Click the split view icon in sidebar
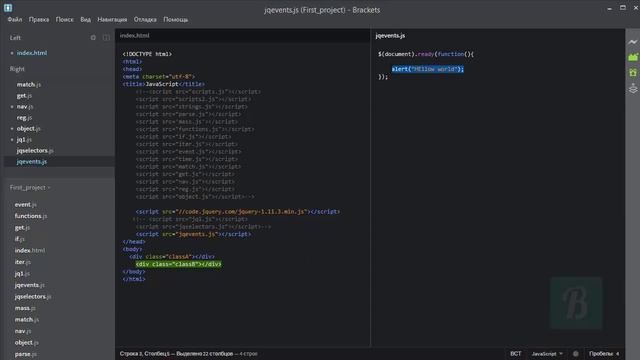The height and width of the screenshot is (360, 640). 106,38
